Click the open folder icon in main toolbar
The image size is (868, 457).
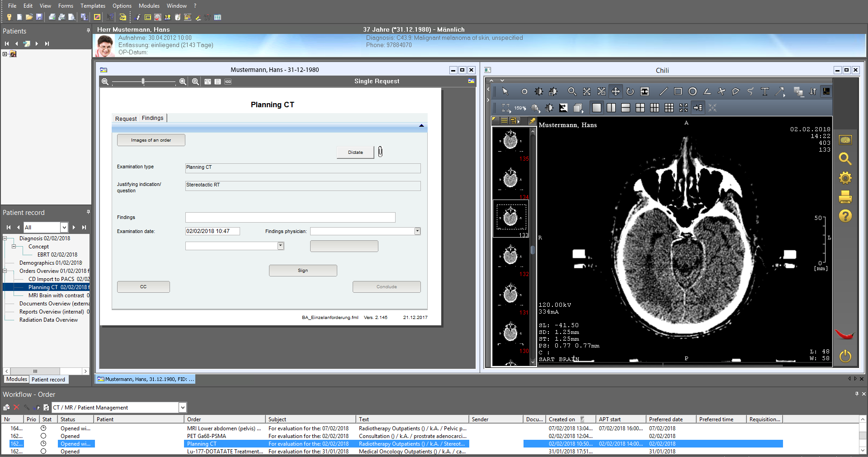(29, 17)
